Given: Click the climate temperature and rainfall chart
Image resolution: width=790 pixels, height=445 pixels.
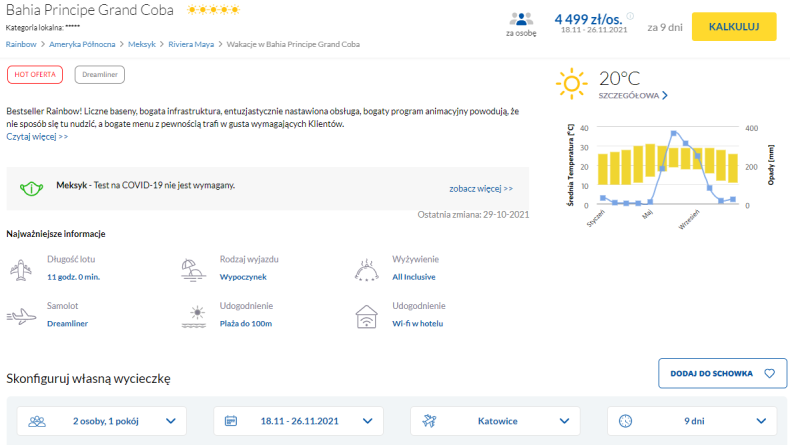Looking at the screenshot, I should coord(670,175).
